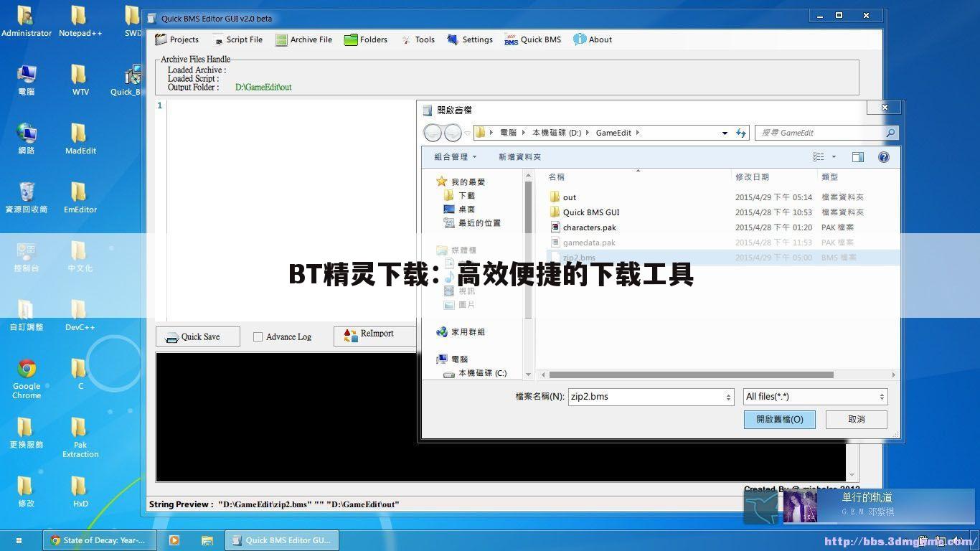Image resolution: width=980 pixels, height=551 pixels.
Task: Click the GameEdit breadcrumb segment
Action: click(x=614, y=133)
